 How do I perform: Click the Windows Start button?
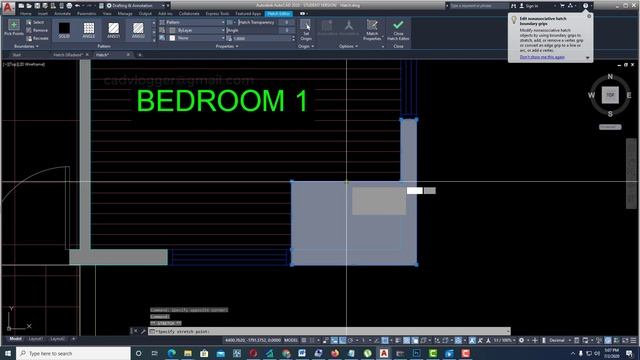[8, 353]
